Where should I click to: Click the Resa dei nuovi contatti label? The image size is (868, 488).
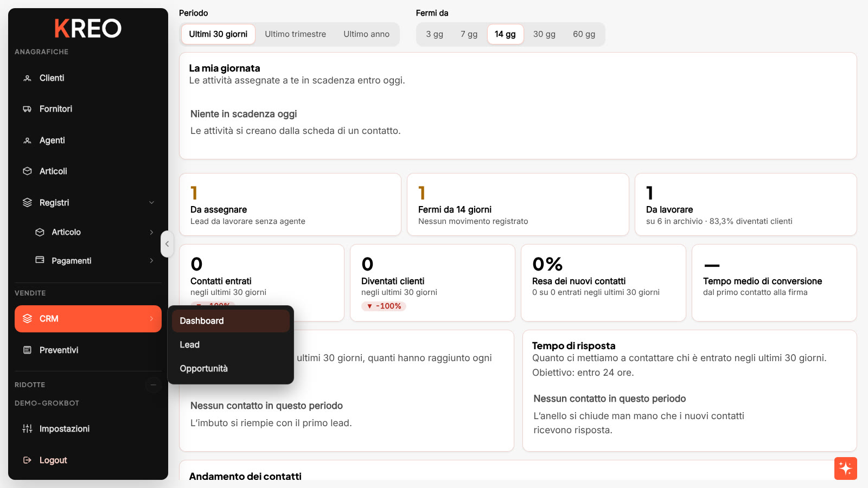point(579,281)
